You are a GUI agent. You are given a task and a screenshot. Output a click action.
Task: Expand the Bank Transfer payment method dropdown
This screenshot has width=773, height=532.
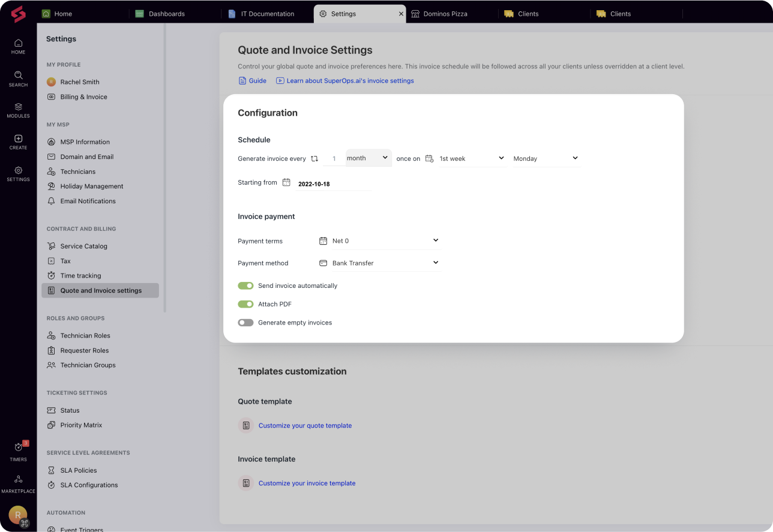pos(379,263)
